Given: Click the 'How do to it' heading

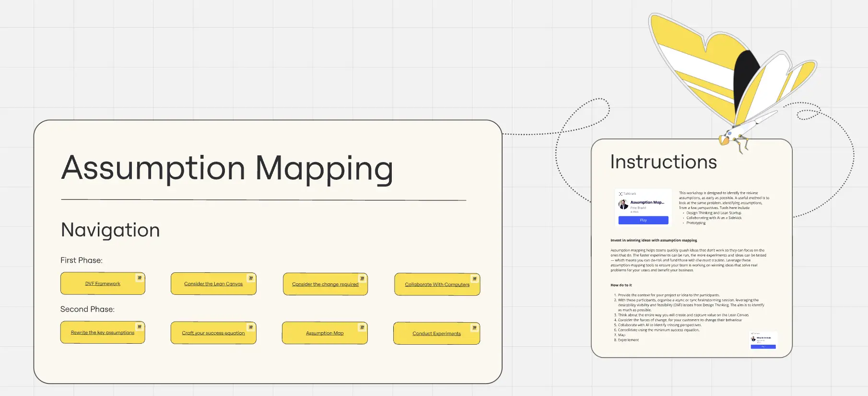Looking at the screenshot, I should click(621, 285).
